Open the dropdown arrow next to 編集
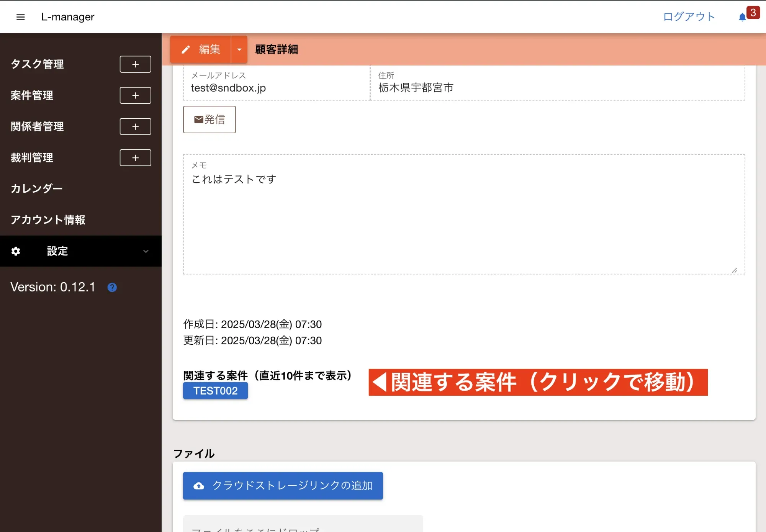766x532 pixels. (239, 49)
